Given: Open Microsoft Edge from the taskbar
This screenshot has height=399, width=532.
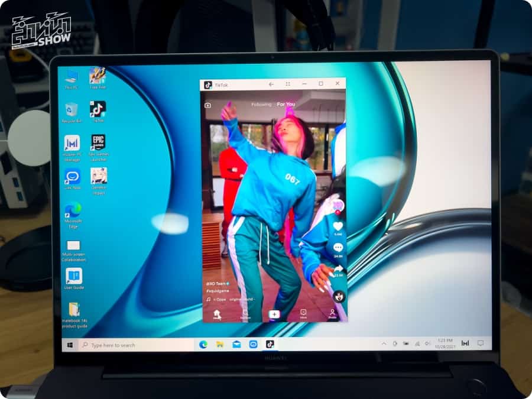Looking at the screenshot, I should point(203,345).
